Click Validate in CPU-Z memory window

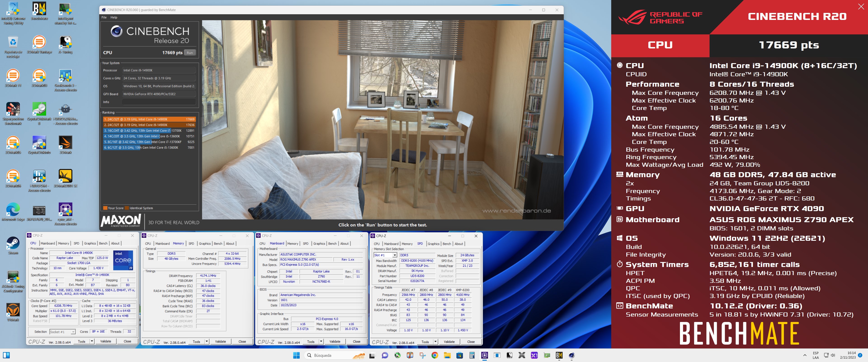coord(220,342)
